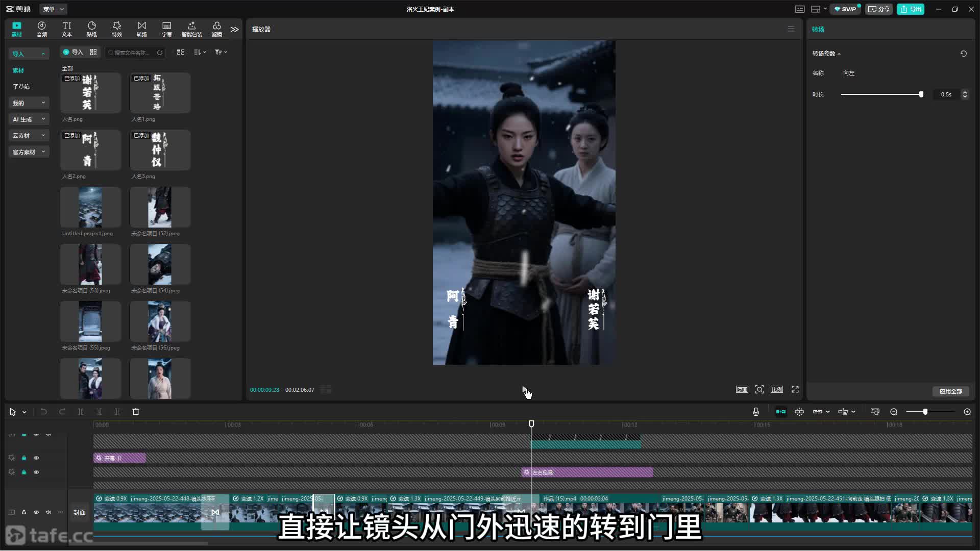Open the 贴纸 stickers tab
Screen dimensions: 980x551
92,29
